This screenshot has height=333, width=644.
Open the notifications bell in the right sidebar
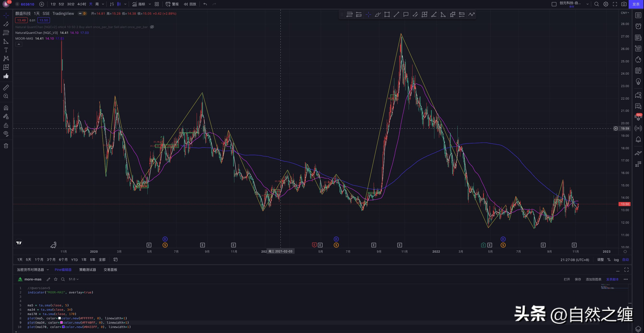(x=638, y=139)
